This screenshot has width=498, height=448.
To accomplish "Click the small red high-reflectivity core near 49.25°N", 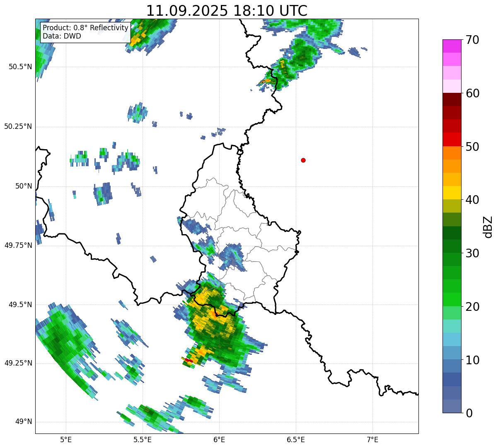I will [x=189, y=361].
